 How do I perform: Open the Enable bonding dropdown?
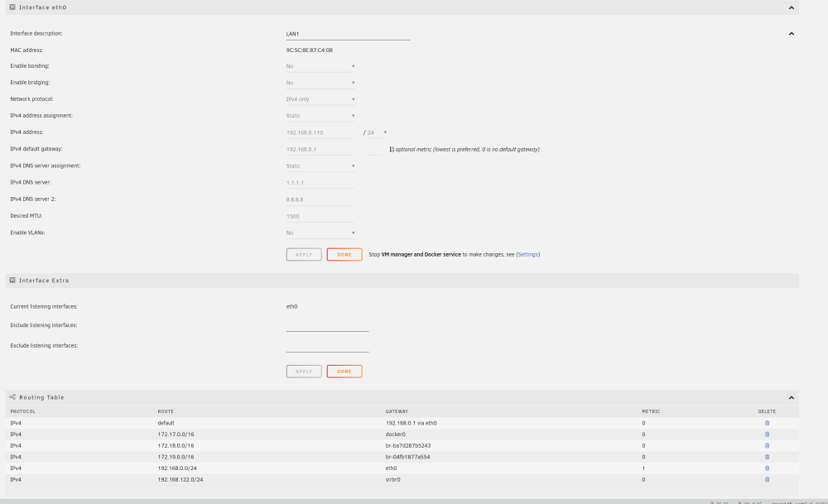click(320, 66)
